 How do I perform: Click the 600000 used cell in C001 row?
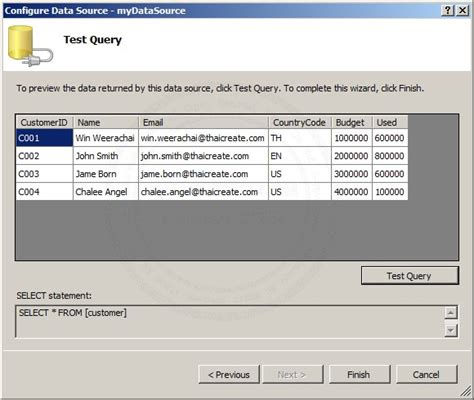[x=390, y=138]
